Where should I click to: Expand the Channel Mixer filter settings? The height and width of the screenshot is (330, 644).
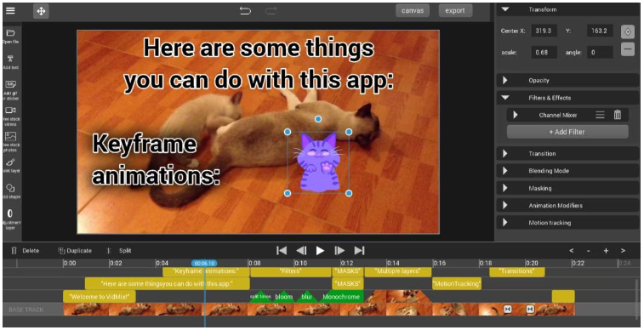[516, 115]
